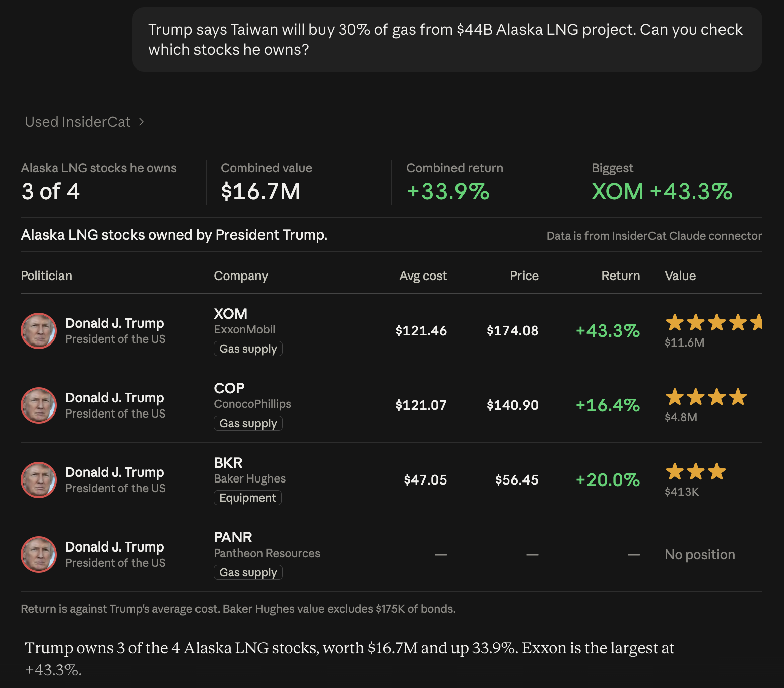Click the +16.4% return for ConocoPhillips

[608, 405]
